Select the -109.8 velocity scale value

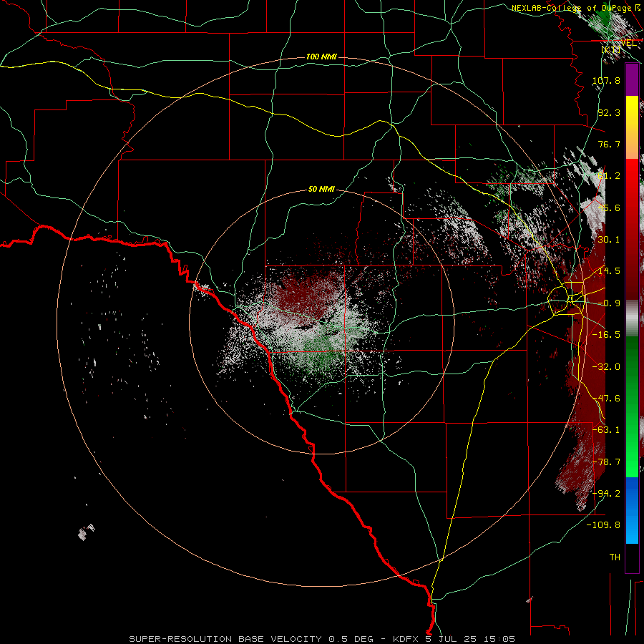pos(604,525)
